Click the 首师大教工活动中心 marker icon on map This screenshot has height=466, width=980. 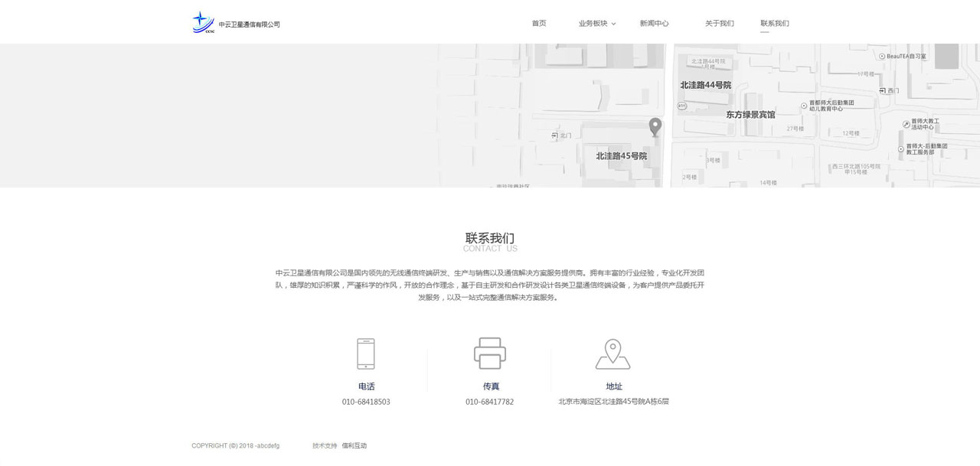tap(906, 123)
